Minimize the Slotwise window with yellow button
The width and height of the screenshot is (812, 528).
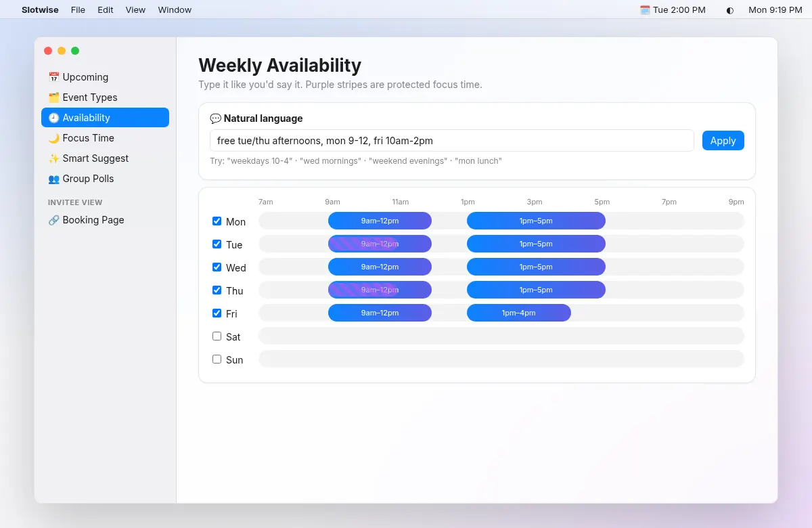pyautogui.click(x=62, y=51)
